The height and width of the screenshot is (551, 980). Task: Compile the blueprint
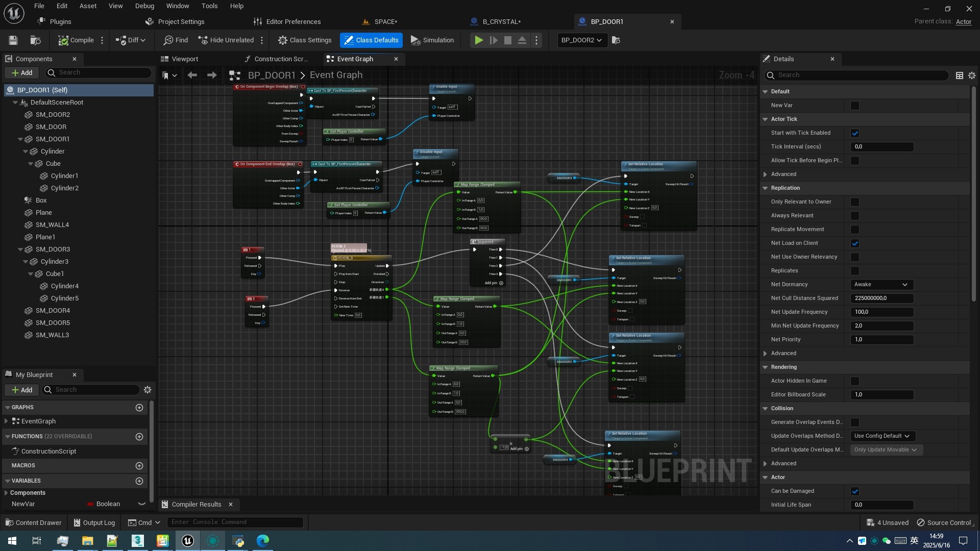[x=76, y=40]
